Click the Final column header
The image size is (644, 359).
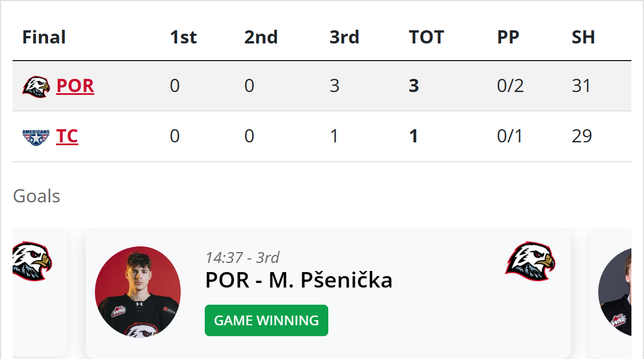[x=44, y=37]
